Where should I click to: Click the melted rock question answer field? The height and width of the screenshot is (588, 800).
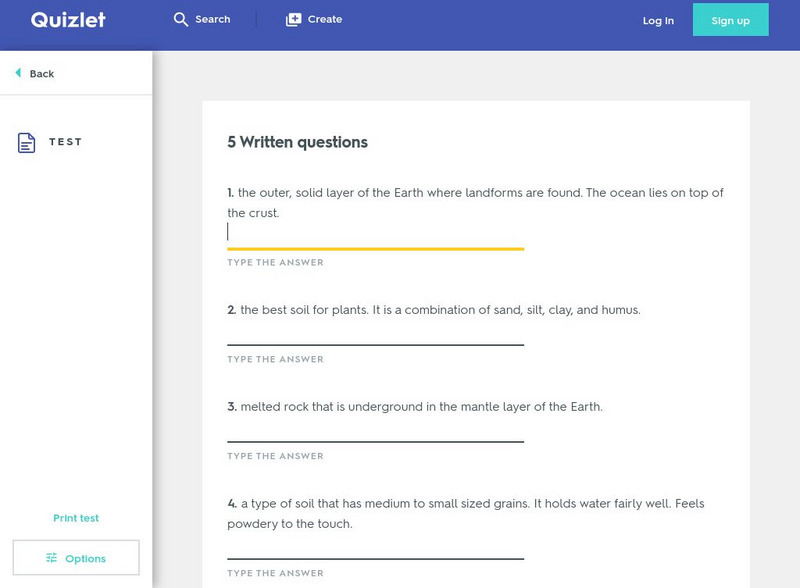[x=375, y=430]
